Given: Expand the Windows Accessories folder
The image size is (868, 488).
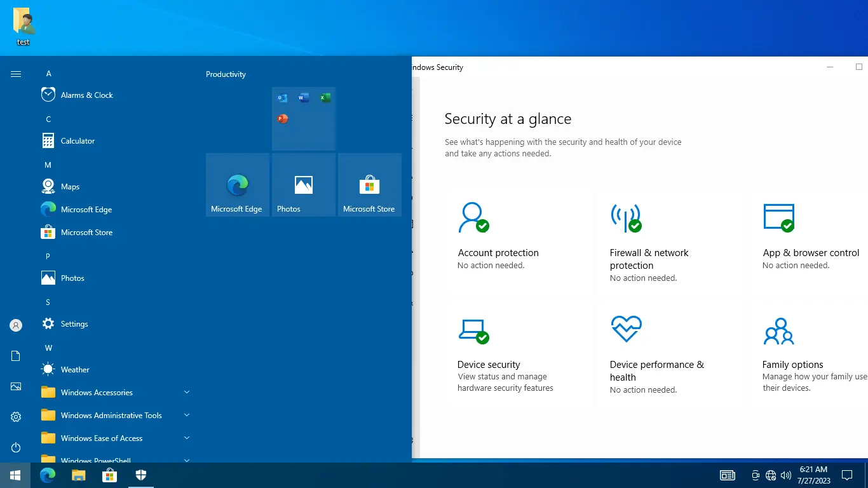Looking at the screenshot, I should tap(96, 392).
